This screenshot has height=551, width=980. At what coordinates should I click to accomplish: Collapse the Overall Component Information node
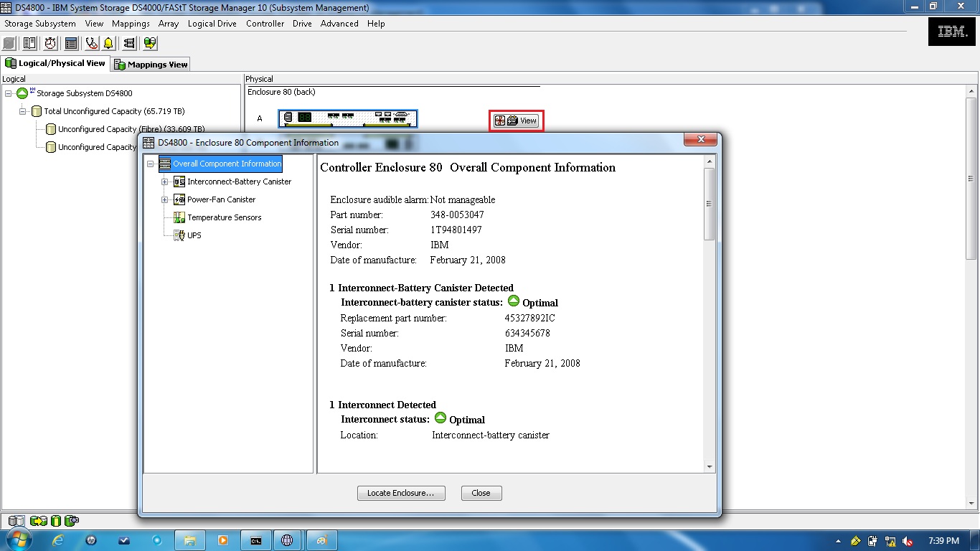coord(150,164)
